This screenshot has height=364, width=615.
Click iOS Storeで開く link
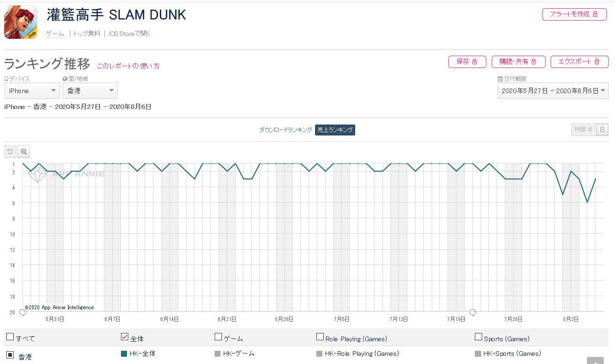click(x=130, y=34)
